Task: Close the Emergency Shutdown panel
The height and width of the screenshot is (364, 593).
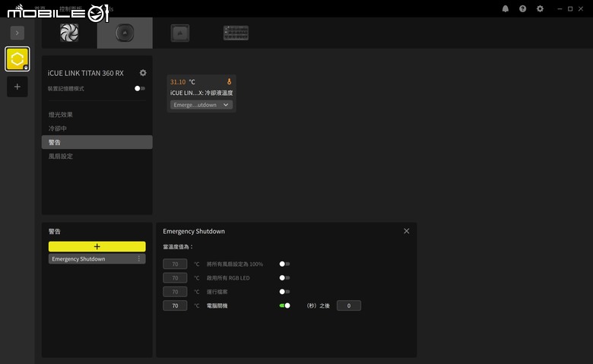Action: [x=407, y=231]
